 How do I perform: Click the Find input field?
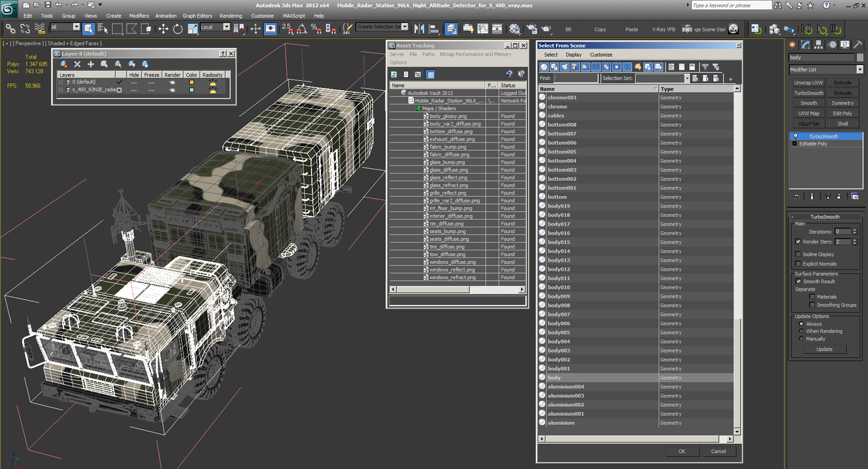pos(576,78)
